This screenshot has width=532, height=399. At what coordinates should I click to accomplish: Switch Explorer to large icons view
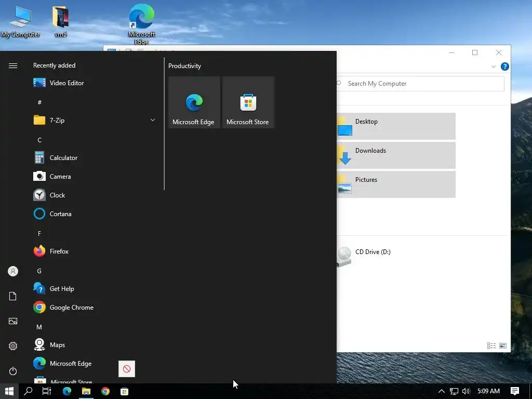tap(503, 345)
